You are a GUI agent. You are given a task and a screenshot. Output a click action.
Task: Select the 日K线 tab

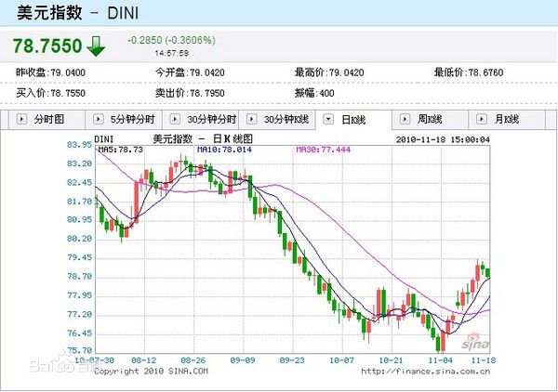(353, 120)
